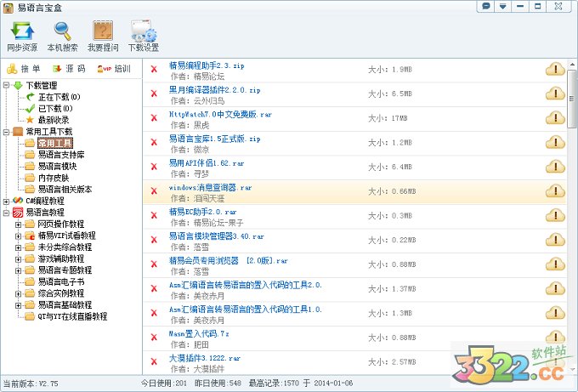Expand the 网页操作教程 folder
This screenshot has width=578, height=392.
(x=18, y=224)
